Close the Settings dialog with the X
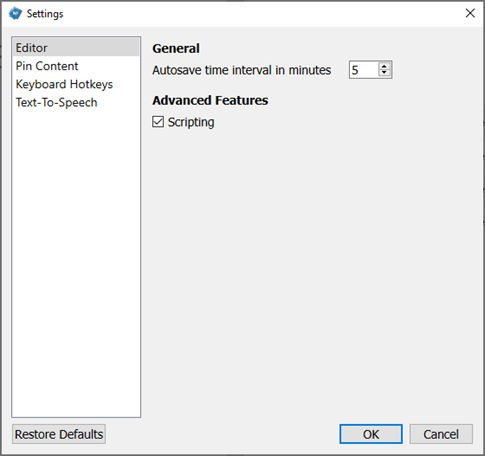485x456 pixels. pyautogui.click(x=470, y=13)
